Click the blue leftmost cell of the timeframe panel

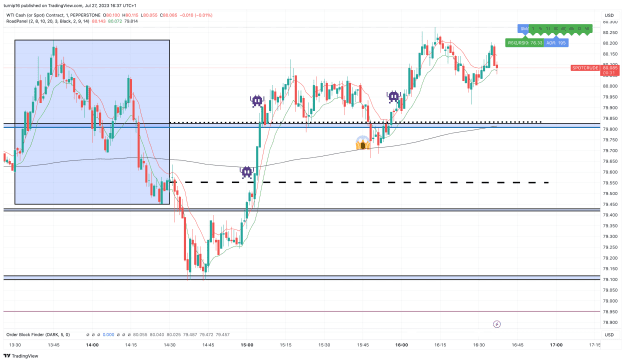tap(524, 29)
